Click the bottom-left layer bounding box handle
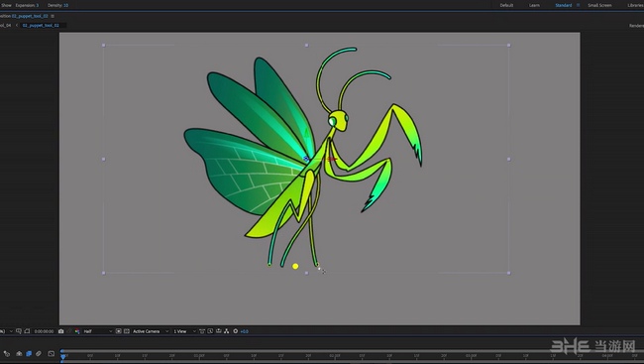Viewport: 644px width, 364px height. (103, 273)
